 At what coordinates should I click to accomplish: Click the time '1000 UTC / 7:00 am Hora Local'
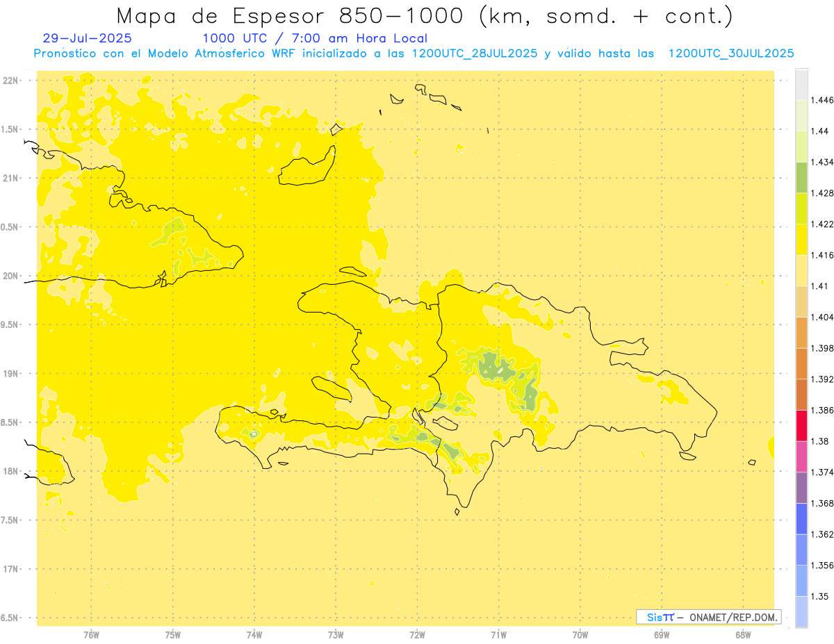point(315,38)
